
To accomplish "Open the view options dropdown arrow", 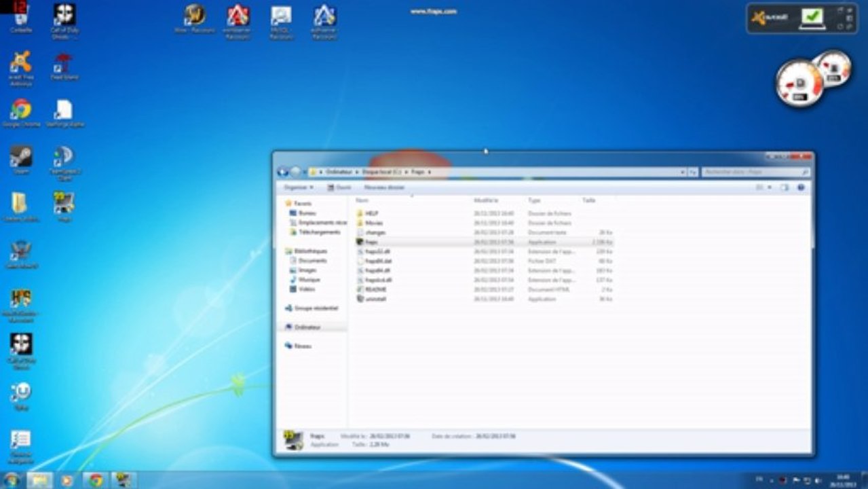I will (x=770, y=187).
